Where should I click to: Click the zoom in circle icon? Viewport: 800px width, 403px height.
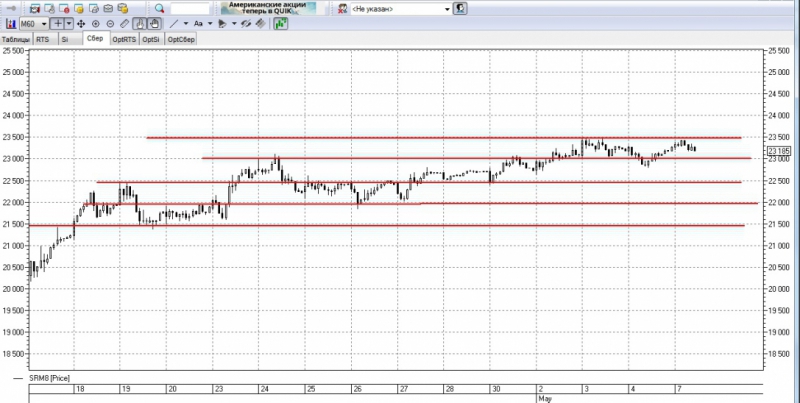(95, 23)
